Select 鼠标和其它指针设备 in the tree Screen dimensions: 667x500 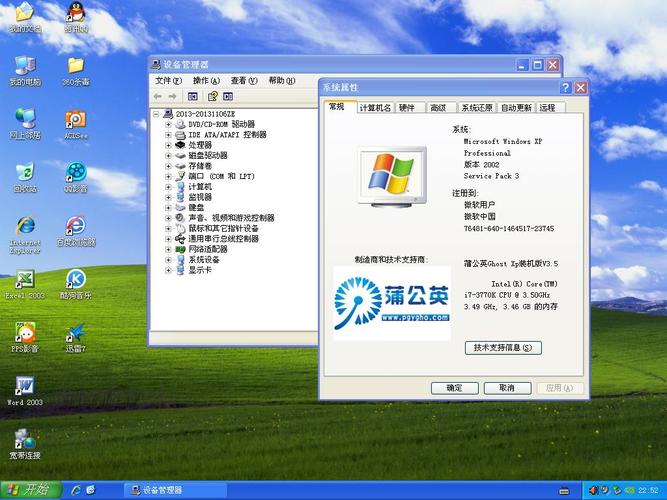click(x=224, y=229)
